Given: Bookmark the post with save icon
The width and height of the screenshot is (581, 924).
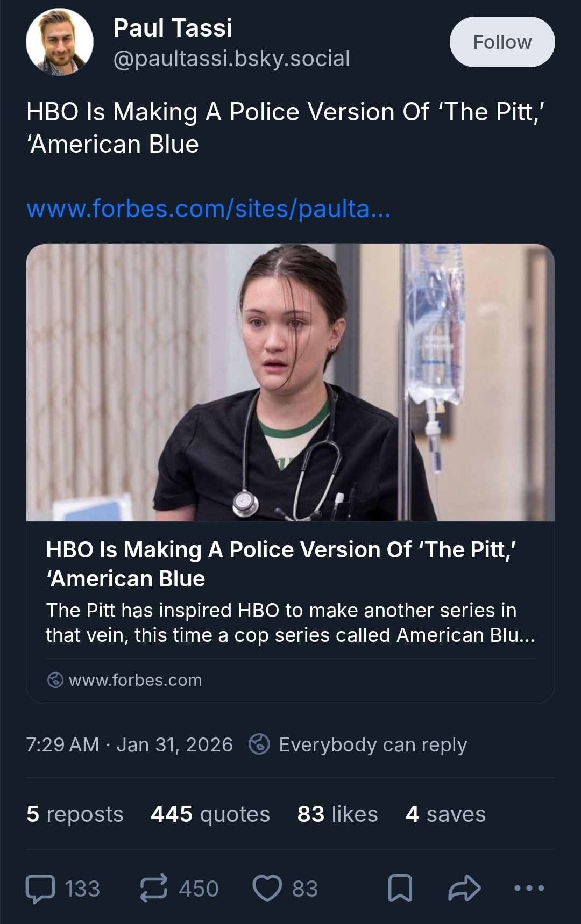Looking at the screenshot, I should [400, 889].
